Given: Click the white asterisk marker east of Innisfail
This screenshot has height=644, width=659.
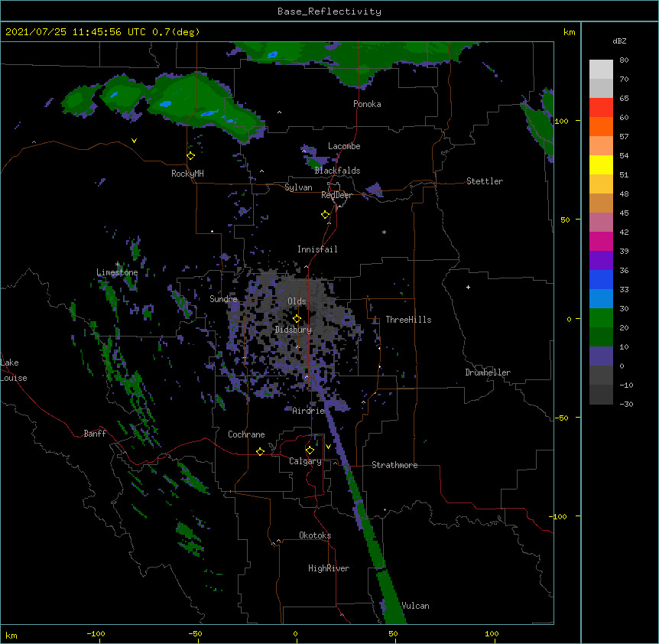Looking at the screenshot, I should pos(384,232).
